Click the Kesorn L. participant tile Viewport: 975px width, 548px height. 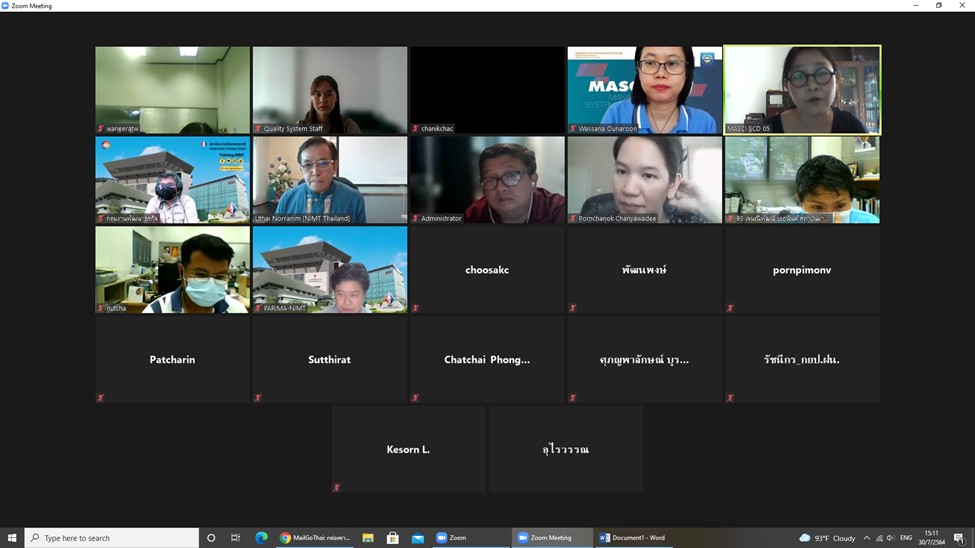click(x=408, y=449)
